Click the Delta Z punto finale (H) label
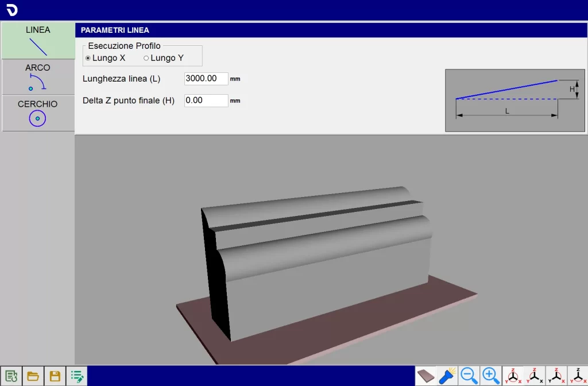The width and height of the screenshot is (588, 386). pos(128,101)
